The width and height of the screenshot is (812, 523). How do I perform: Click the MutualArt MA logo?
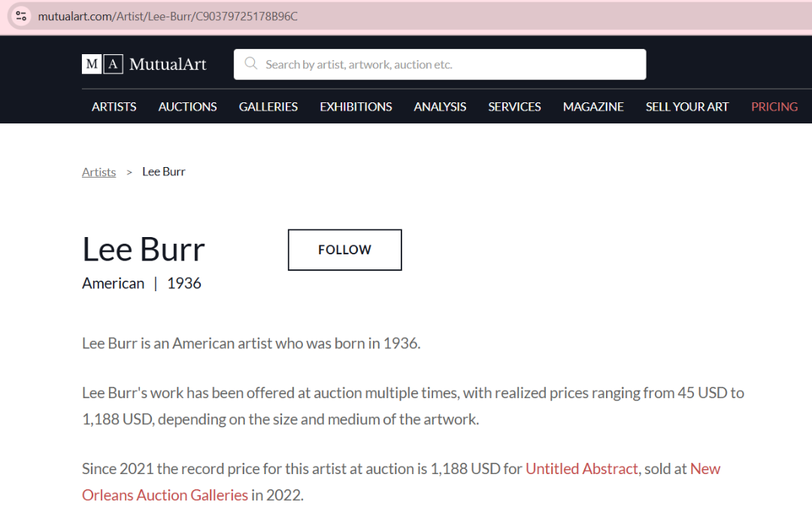pyautogui.click(x=102, y=65)
